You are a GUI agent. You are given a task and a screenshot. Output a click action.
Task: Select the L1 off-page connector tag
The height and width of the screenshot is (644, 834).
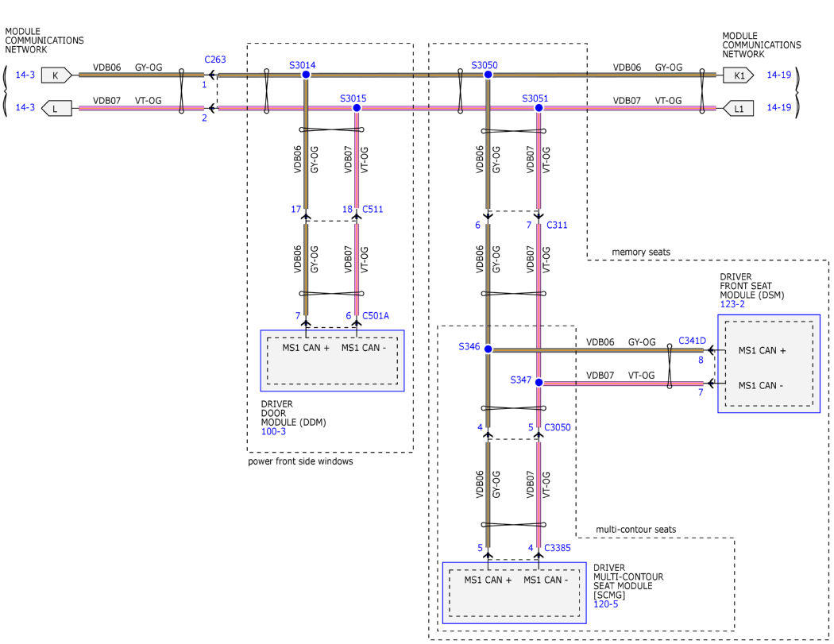coord(737,107)
